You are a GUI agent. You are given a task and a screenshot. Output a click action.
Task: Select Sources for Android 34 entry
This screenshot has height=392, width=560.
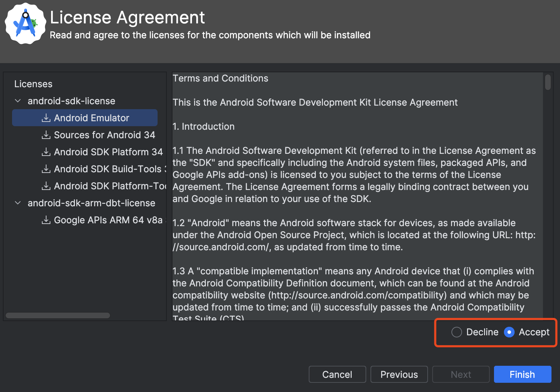(105, 135)
